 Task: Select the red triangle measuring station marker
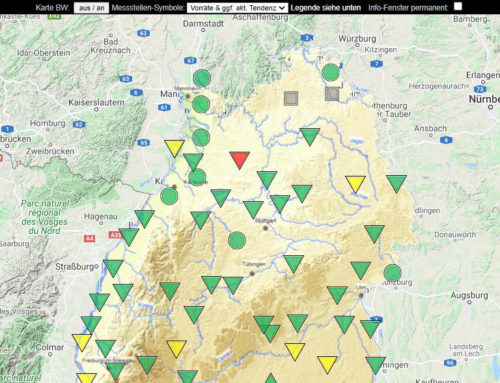pos(239,160)
